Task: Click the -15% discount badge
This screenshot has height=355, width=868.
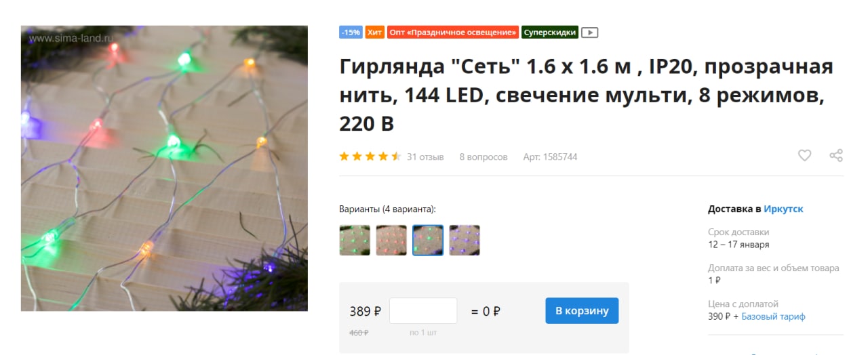Action: click(351, 32)
